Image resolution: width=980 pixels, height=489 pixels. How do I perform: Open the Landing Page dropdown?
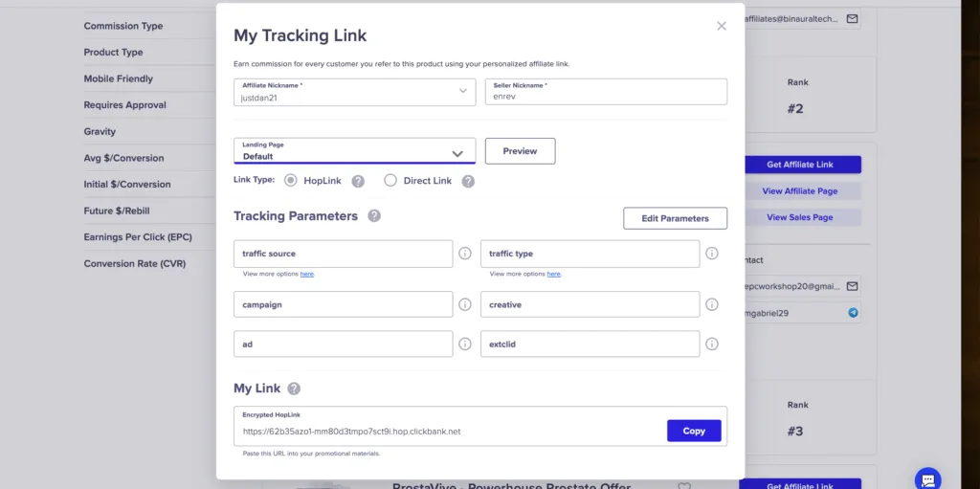[457, 153]
